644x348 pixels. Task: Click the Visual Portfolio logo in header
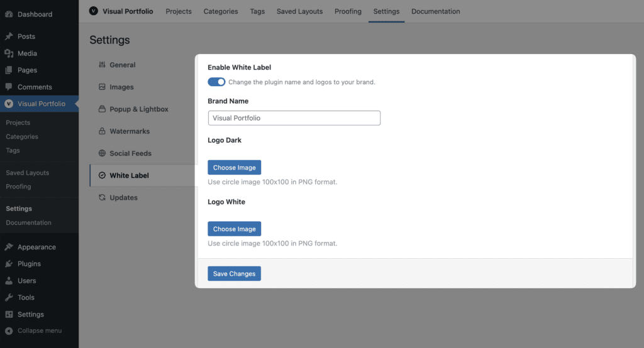94,11
